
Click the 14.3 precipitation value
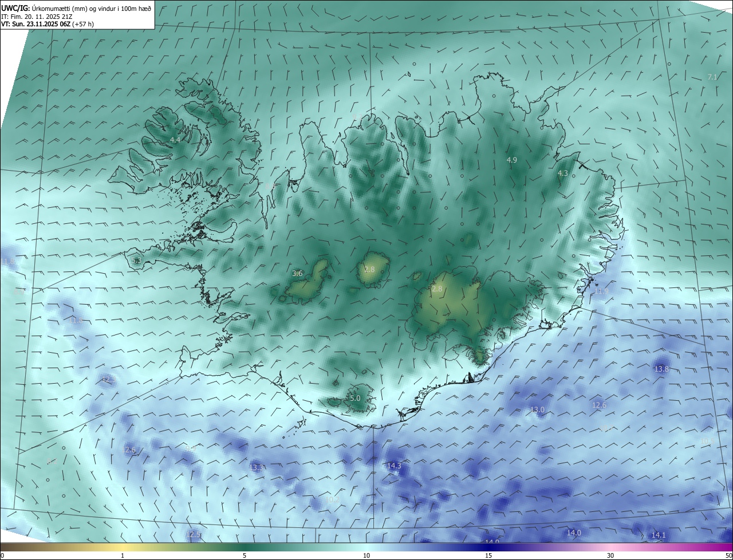[394, 466]
